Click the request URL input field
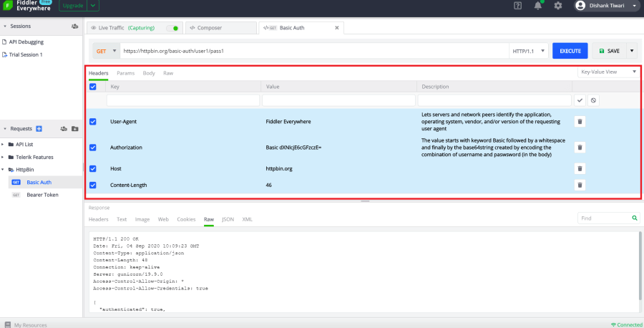 point(314,51)
